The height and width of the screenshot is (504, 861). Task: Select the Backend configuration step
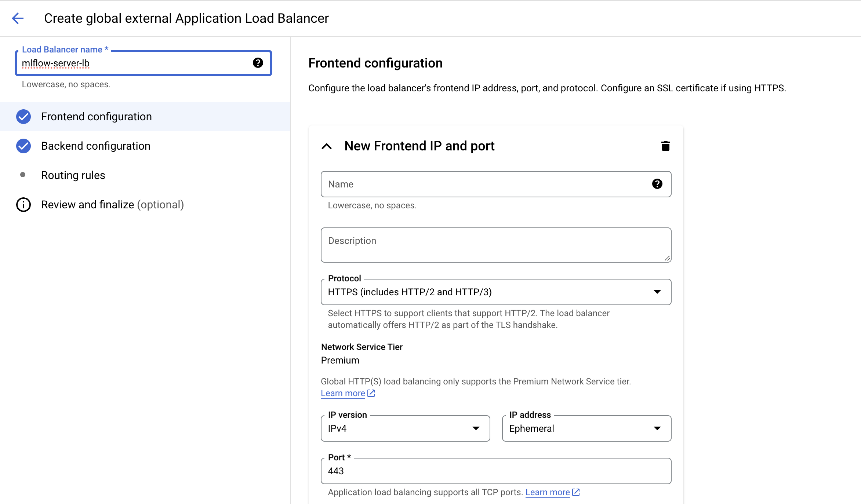pos(145,146)
